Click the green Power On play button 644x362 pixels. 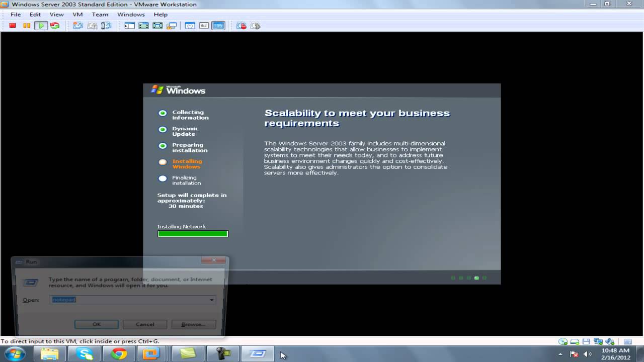coord(41,26)
